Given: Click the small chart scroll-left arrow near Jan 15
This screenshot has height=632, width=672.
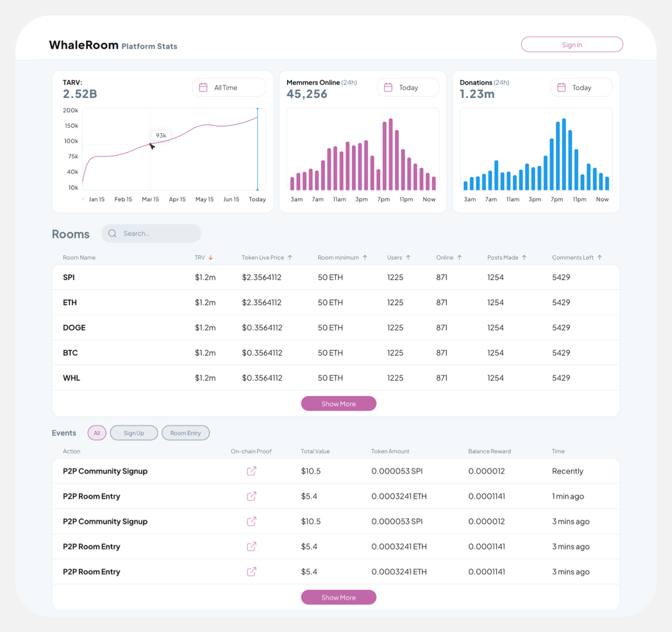Looking at the screenshot, I should [x=83, y=199].
